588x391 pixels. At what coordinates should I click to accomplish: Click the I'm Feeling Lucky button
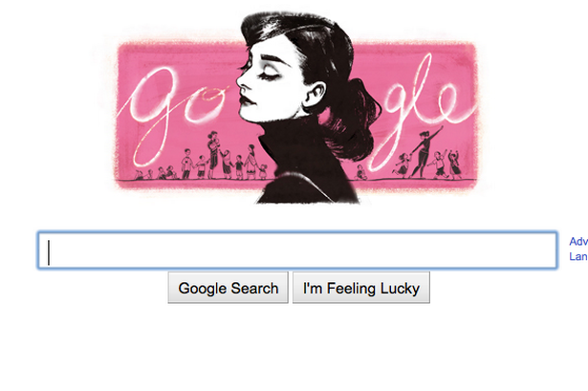(x=361, y=288)
